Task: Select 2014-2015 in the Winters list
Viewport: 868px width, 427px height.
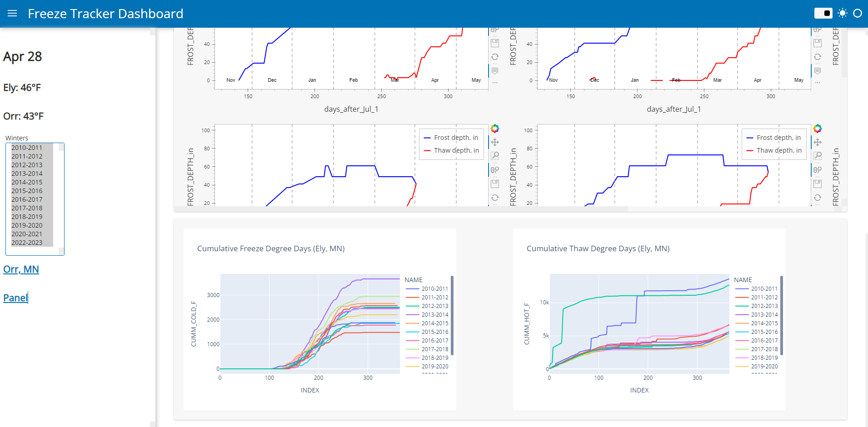Action: (x=32, y=182)
